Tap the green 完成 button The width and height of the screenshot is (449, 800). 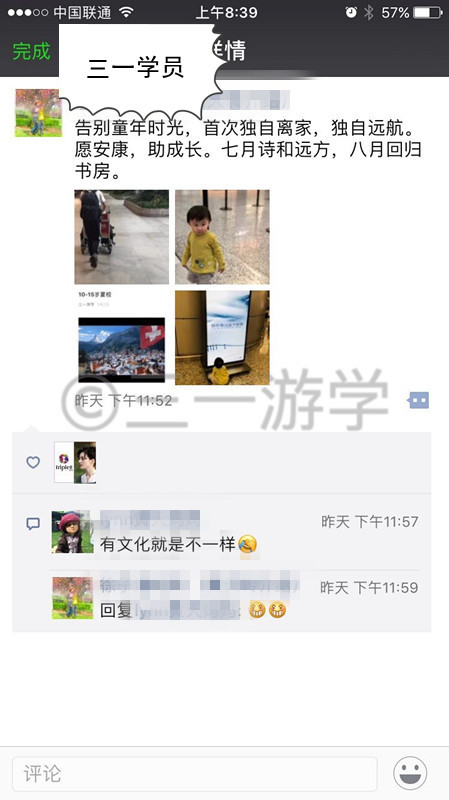coord(32,51)
